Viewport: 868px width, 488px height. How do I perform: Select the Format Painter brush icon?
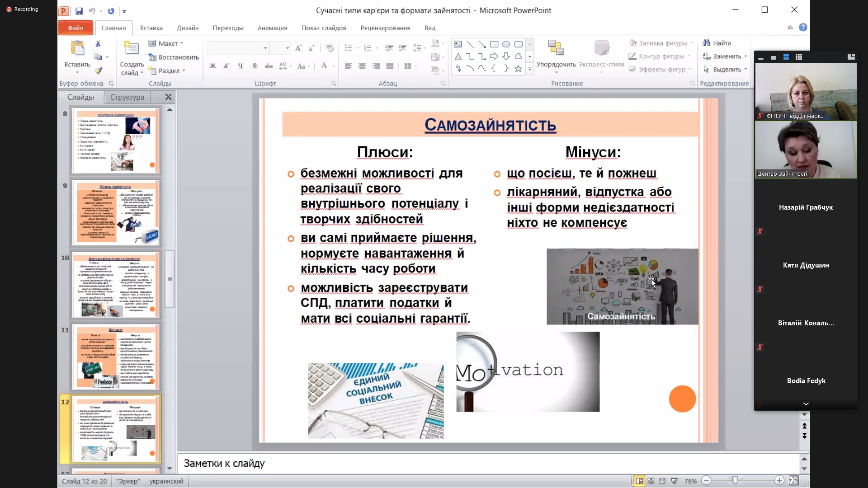(x=98, y=71)
